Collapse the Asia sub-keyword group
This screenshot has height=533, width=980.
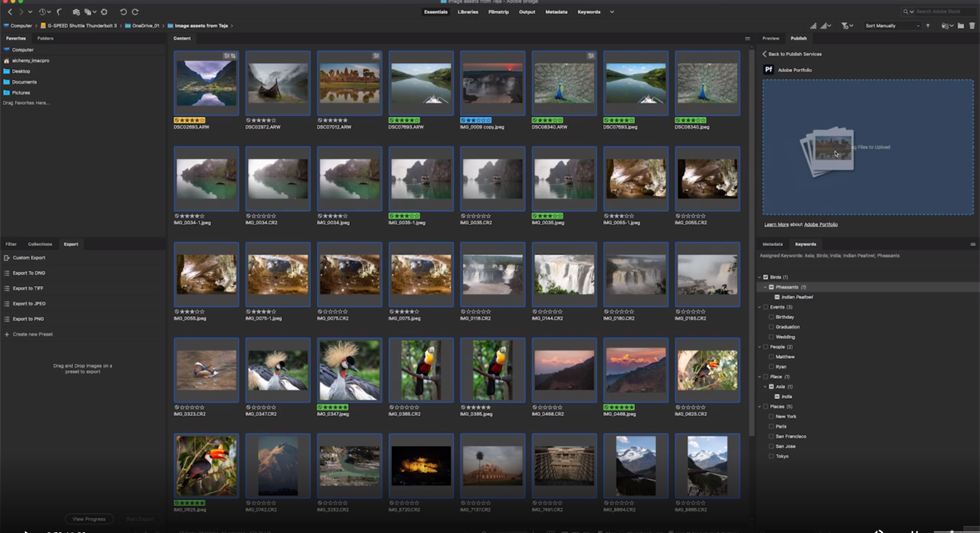pos(765,387)
